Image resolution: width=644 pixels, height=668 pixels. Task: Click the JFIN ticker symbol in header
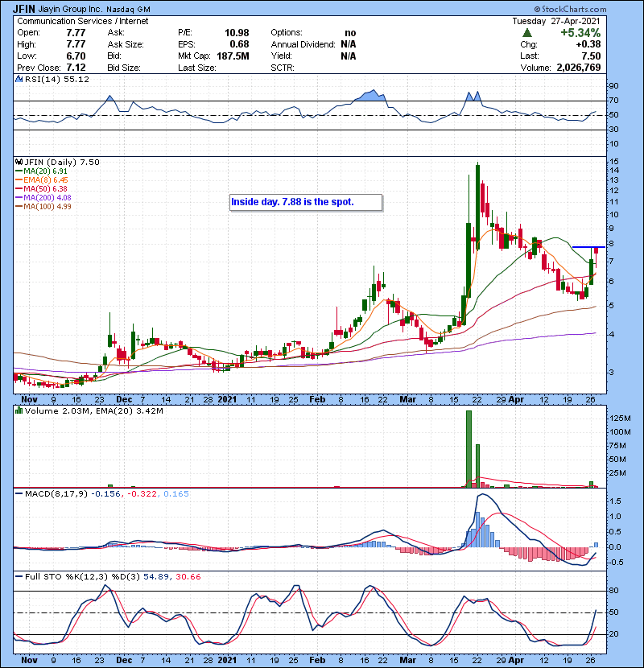[24, 9]
